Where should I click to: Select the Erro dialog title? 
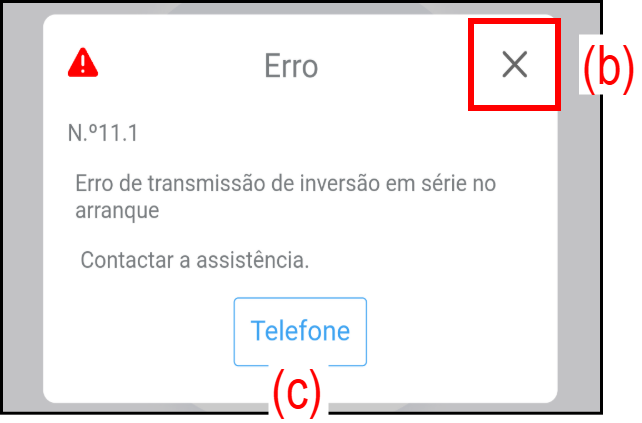point(291,66)
